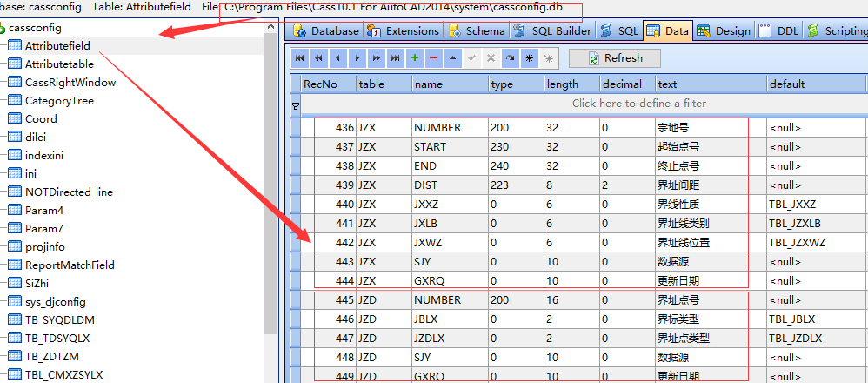Screen dimensions: 868x383
Task: Select dilei table in tree
Action: (x=37, y=138)
